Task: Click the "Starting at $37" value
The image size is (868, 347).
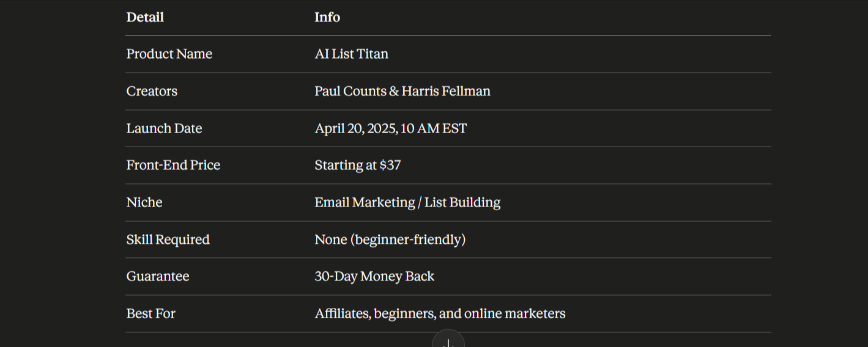Action: 358,165
